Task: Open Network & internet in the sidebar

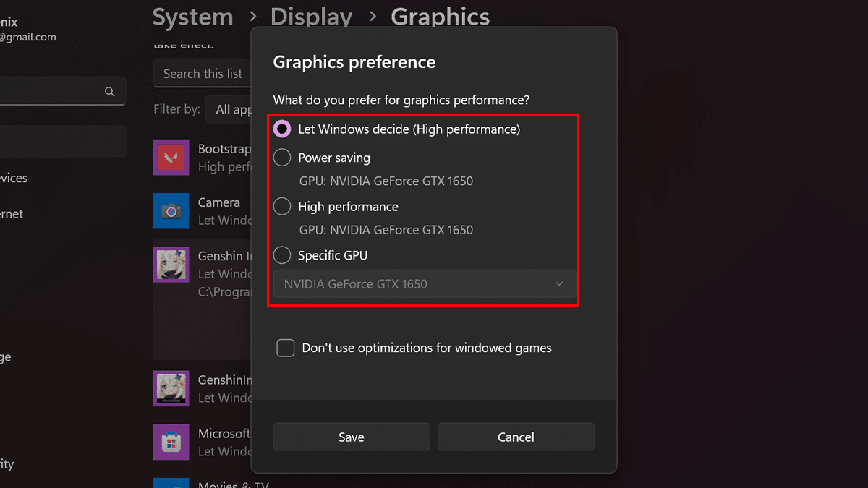Action: pyautogui.click(x=12, y=214)
